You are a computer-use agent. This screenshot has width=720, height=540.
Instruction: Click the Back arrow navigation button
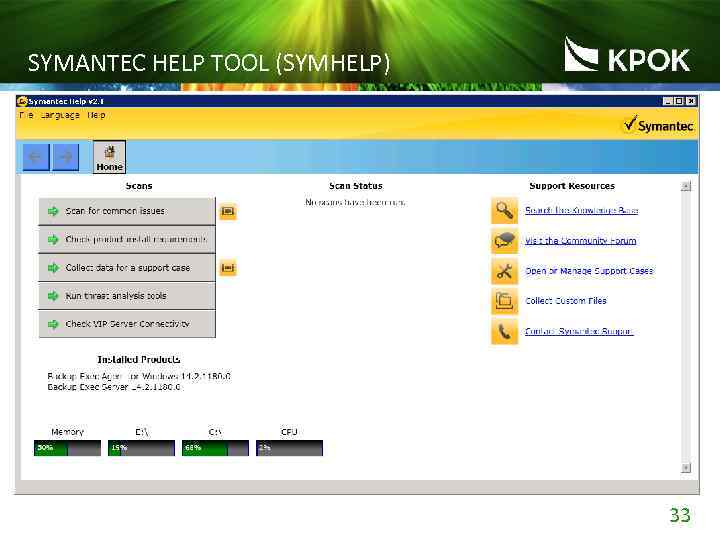click(x=36, y=157)
